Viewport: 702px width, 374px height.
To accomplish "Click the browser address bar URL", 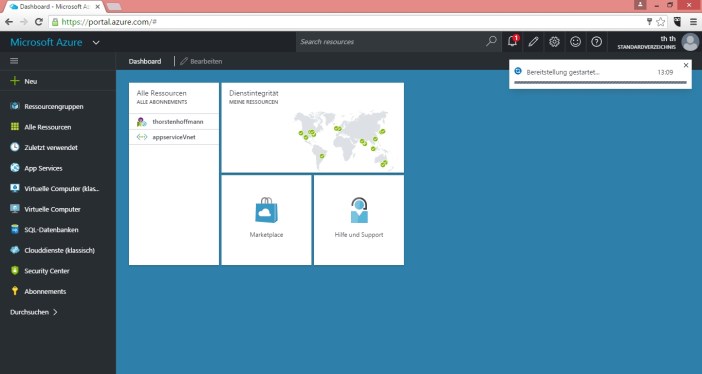I will [109, 21].
